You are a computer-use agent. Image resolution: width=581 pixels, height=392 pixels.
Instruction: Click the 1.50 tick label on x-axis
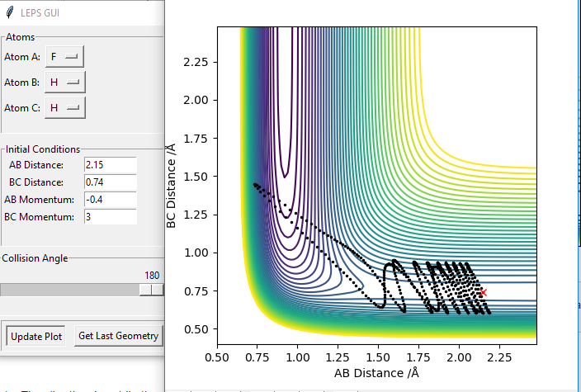[x=378, y=357]
